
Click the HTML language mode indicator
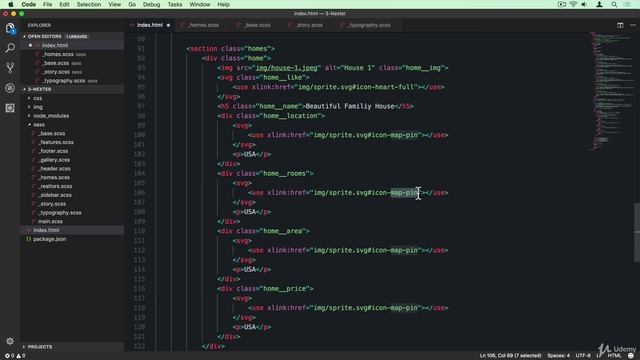pos(614,356)
